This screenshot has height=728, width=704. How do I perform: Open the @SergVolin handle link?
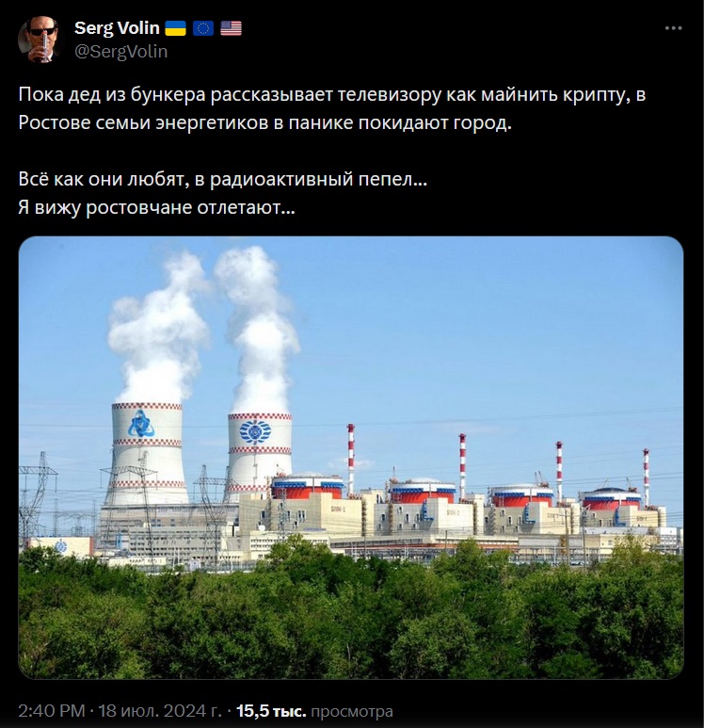pos(121,52)
